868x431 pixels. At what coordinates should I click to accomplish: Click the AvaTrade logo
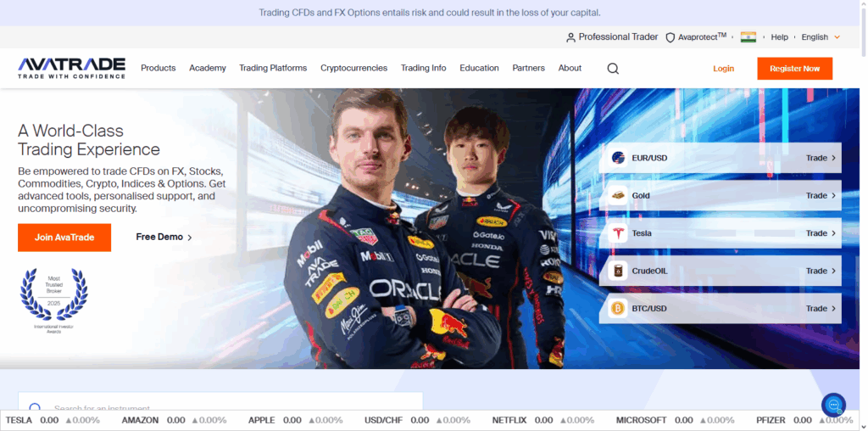tap(71, 68)
